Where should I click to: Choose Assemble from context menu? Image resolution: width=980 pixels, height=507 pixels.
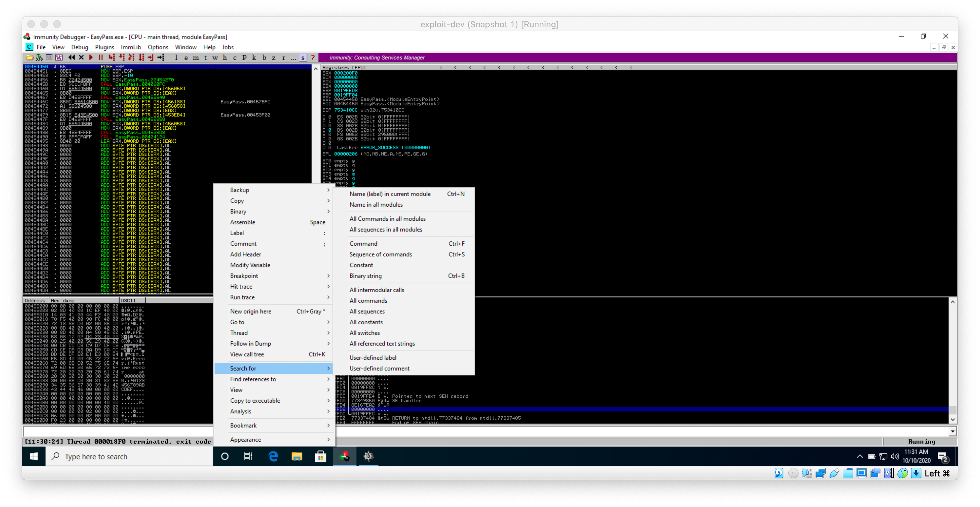(x=274, y=222)
